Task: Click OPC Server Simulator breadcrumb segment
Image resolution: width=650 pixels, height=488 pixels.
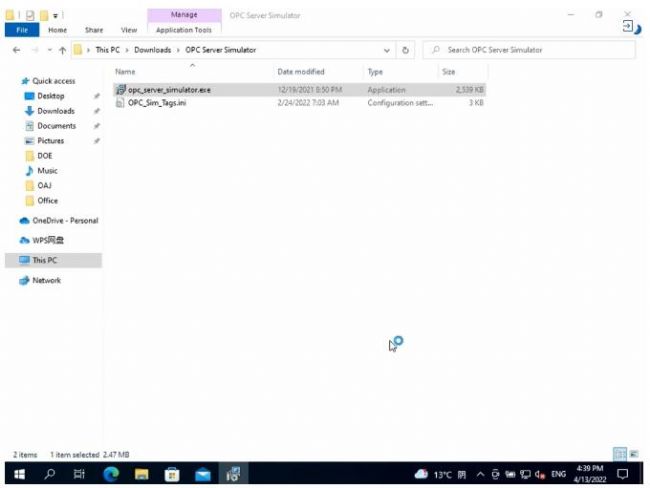Action: [x=221, y=50]
